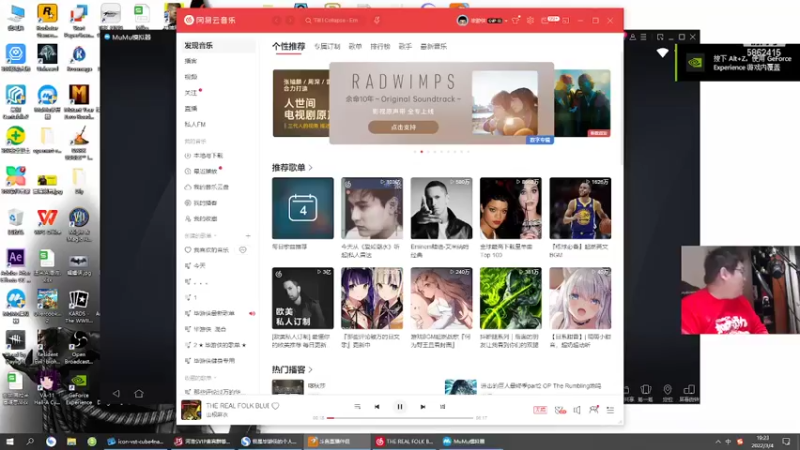Open the listen-together icon
This screenshot has height=450, width=800.
click(593, 409)
